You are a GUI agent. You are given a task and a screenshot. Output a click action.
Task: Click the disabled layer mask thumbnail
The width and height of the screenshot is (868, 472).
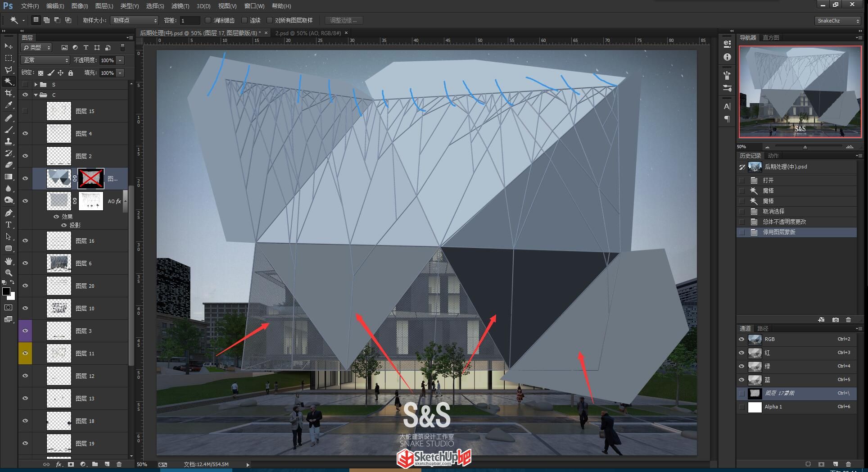pyautogui.click(x=91, y=178)
